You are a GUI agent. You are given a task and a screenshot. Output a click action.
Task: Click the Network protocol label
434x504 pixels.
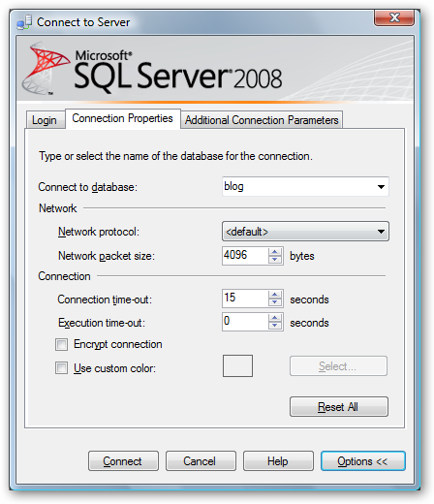[x=99, y=232]
